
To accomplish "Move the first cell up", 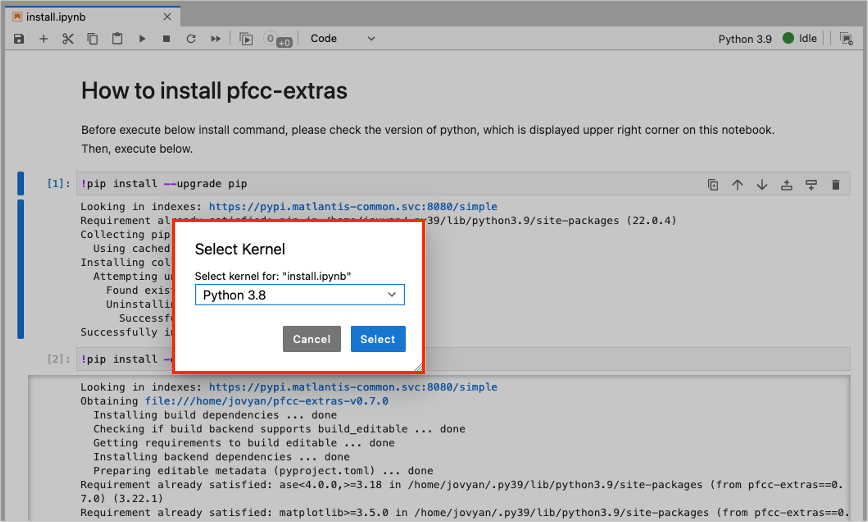I will 737,184.
